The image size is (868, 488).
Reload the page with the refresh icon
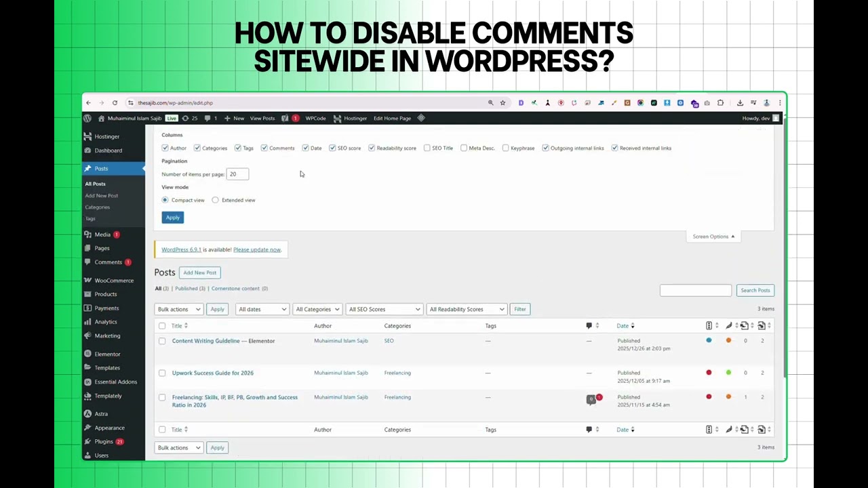pos(115,103)
